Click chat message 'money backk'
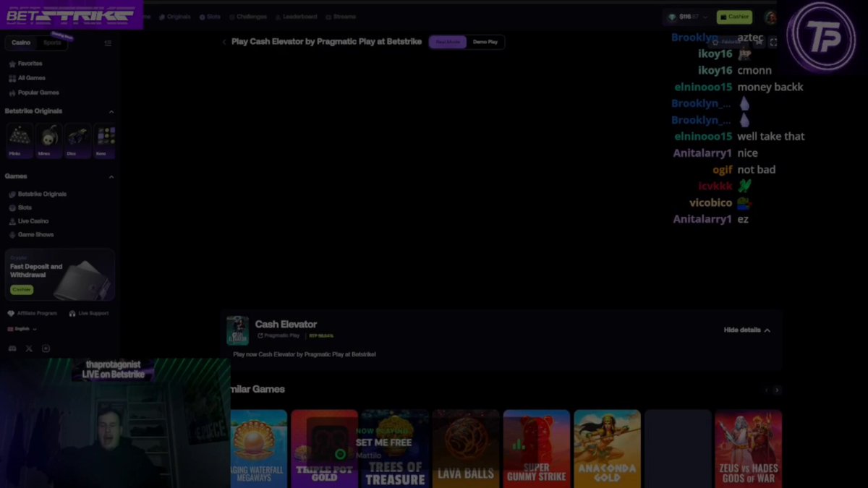The image size is (868, 488). tap(770, 87)
